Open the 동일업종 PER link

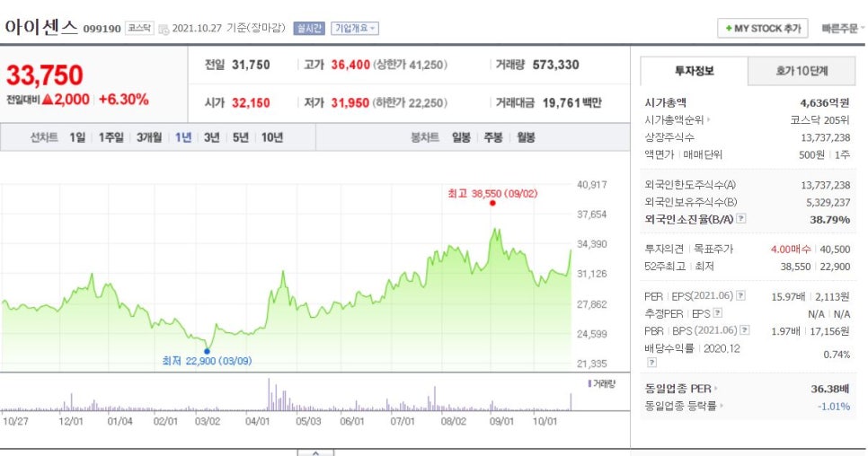pos(681,389)
